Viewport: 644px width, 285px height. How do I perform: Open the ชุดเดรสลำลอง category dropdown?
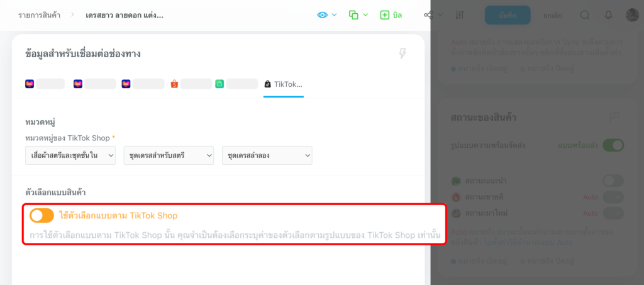pos(267,155)
